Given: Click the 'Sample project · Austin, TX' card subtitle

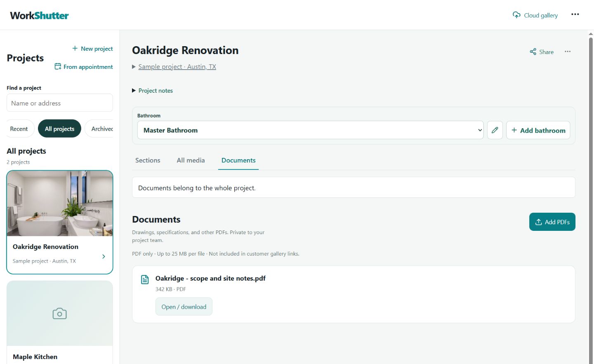Looking at the screenshot, I should [x=44, y=261].
